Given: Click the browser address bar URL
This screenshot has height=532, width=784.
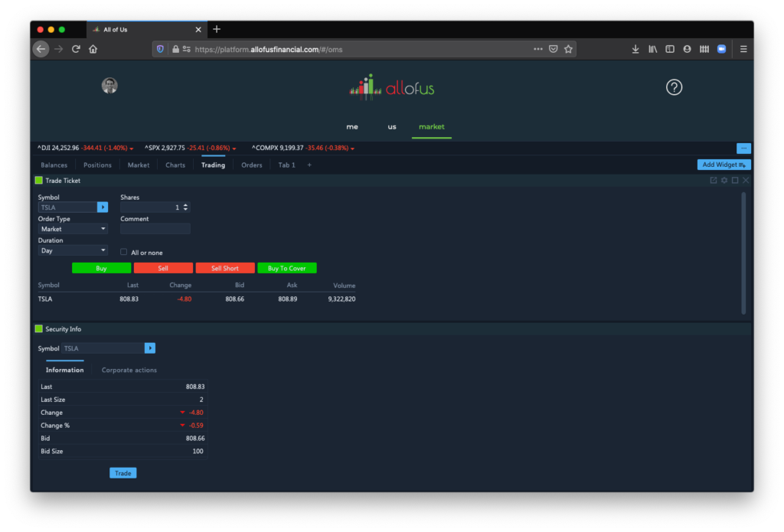Looking at the screenshot, I should (x=269, y=50).
